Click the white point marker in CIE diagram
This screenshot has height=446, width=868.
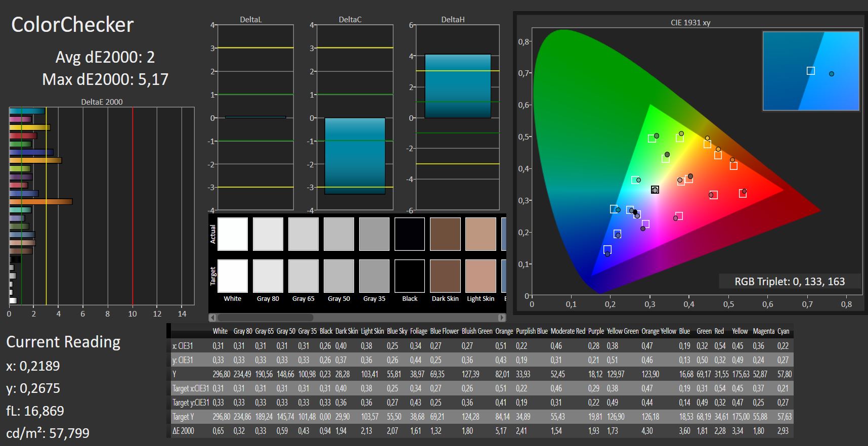point(655,190)
